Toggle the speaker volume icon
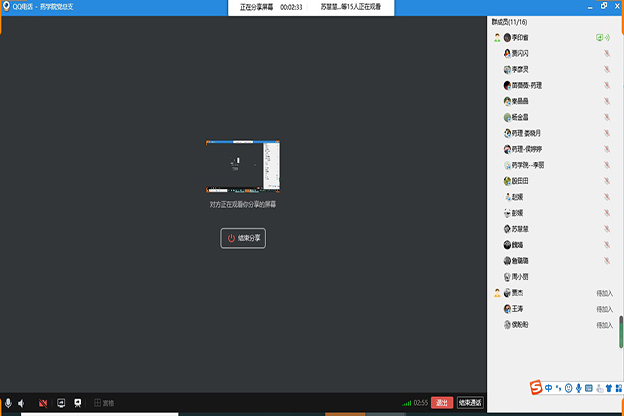Screen dimensions: 624x416 pyautogui.click(x=21, y=403)
